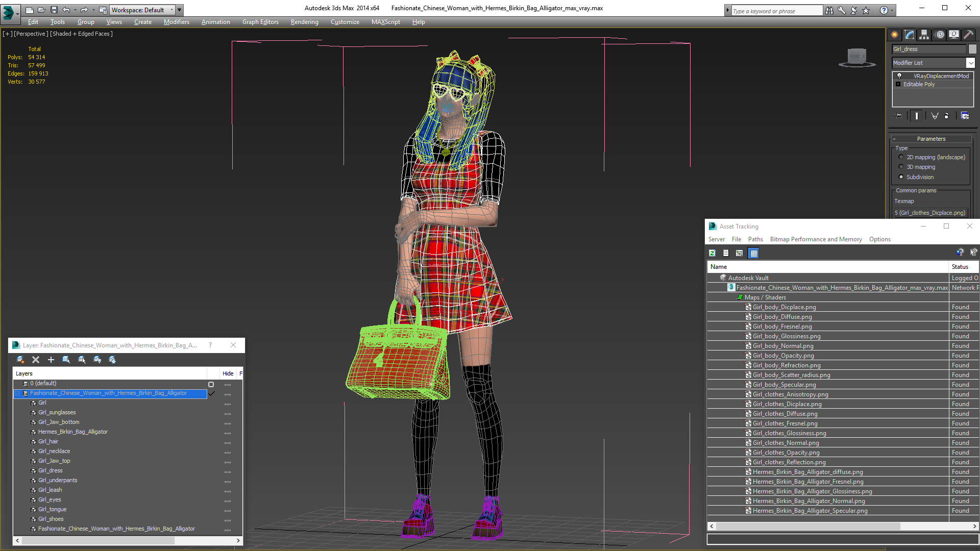
Task: Select 3D mapping radio button
Action: (901, 167)
